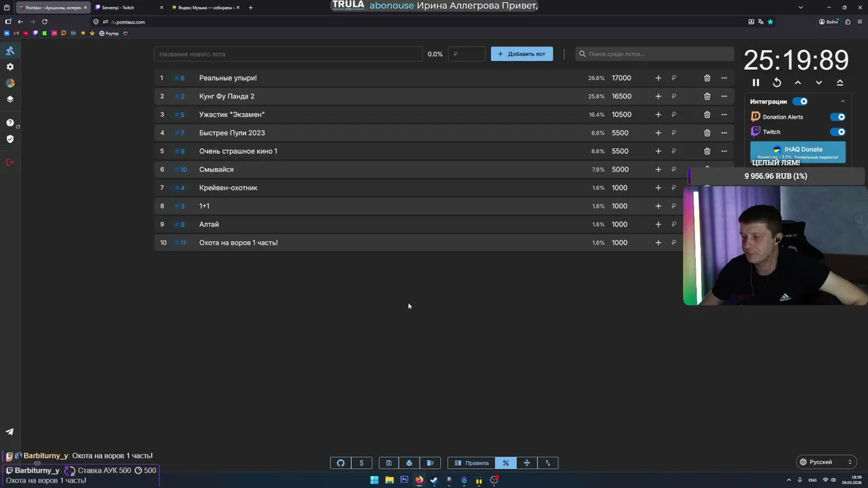Open Windows Start menu

374,480
